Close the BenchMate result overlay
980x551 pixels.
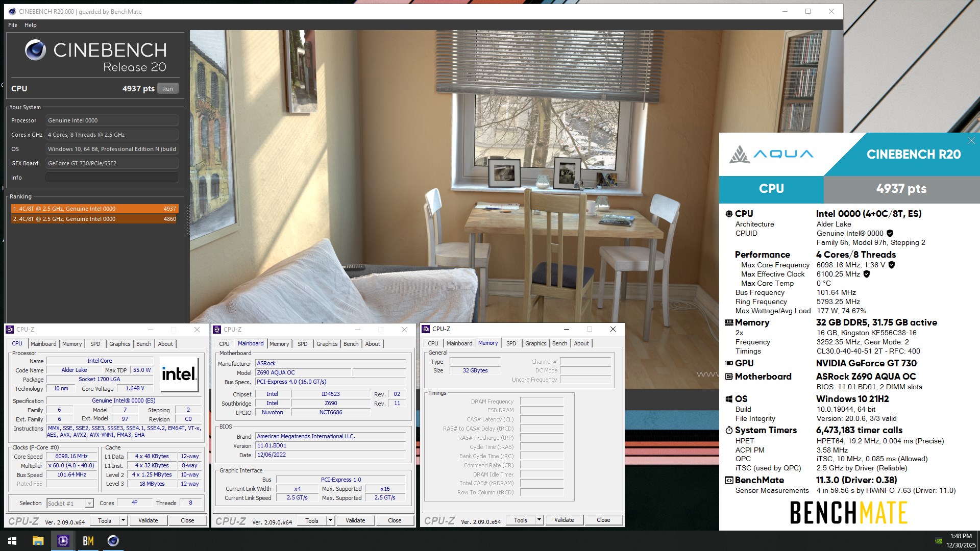pyautogui.click(x=971, y=140)
